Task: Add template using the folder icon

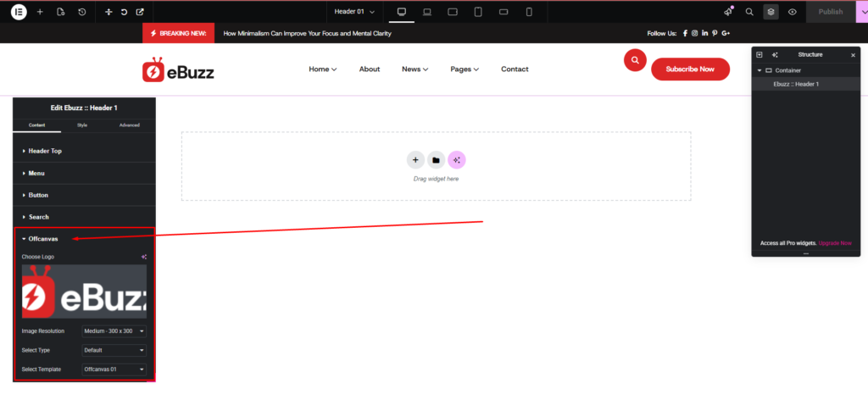Action: 436,160
